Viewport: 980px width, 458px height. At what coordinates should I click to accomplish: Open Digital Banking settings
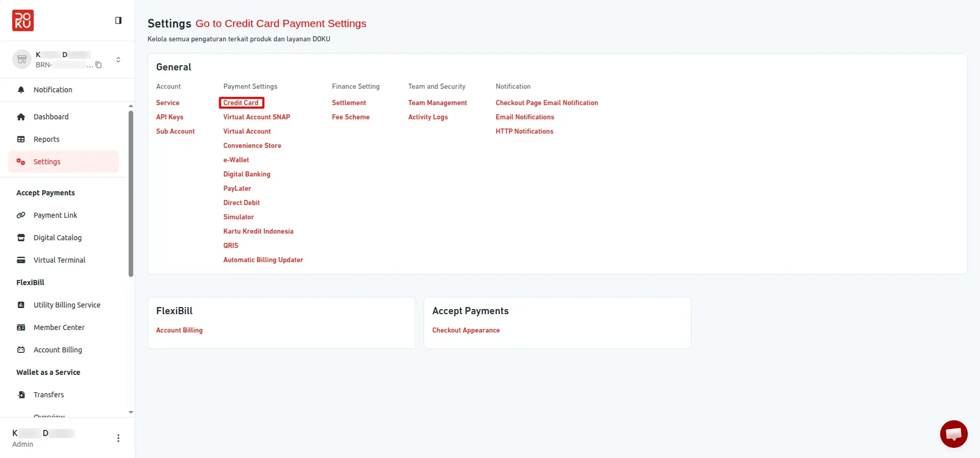click(x=247, y=174)
